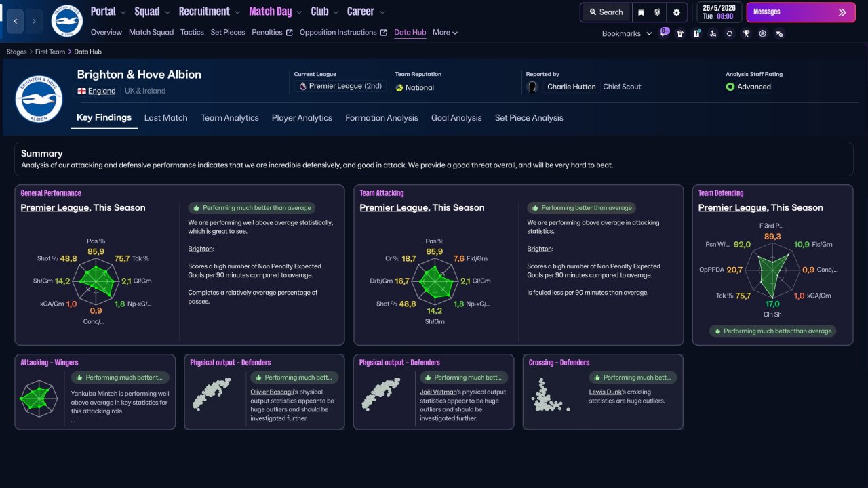Click the circular arrows bookmark shortcut icon
868x488 pixels.
[x=729, y=33]
